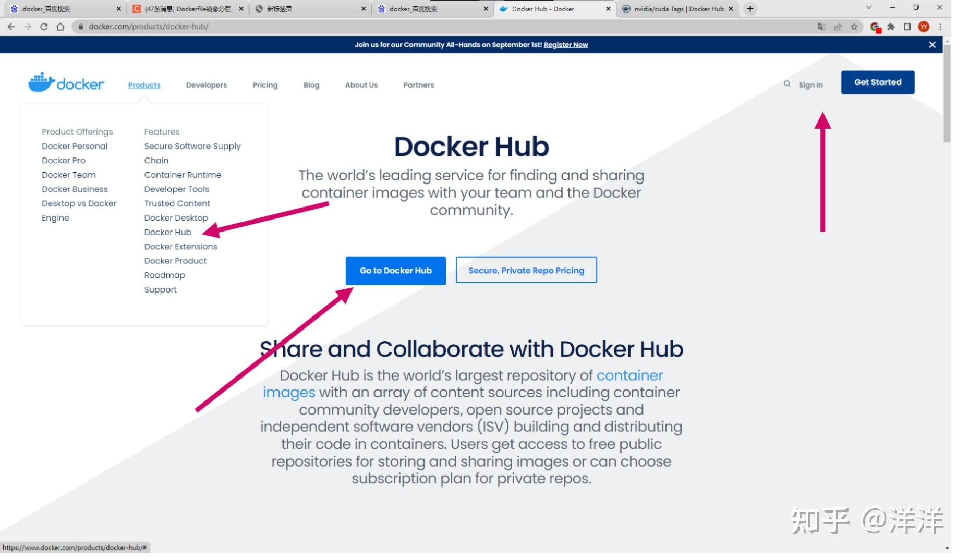Close the nvidia/cuda Tags tab
Viewport: 969px width, 560px height.
tap(731, 9)
